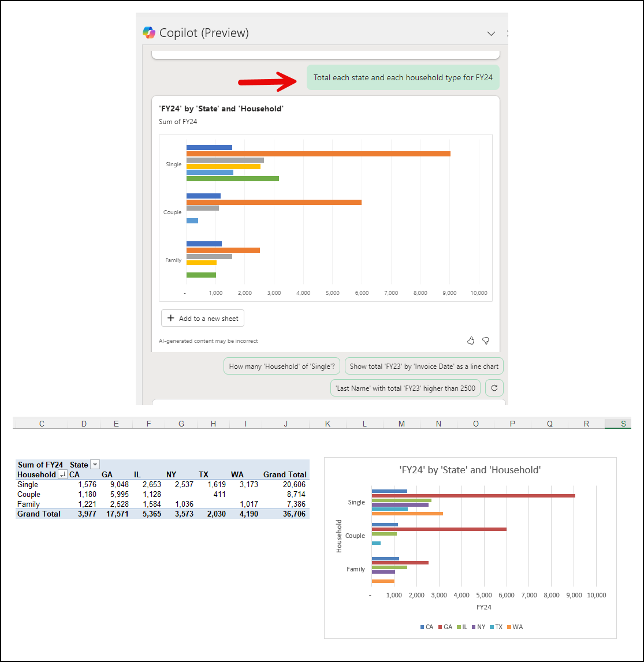Click the red GA color swatch in the legend
Screen dimensions: 644x662
pos(439,627)
